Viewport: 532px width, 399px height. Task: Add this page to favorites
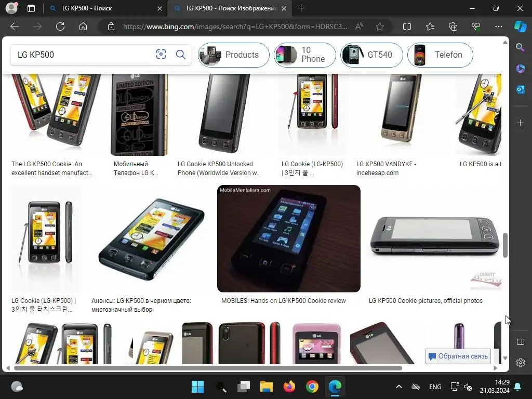pyautogui.click(x=380, y=26)
